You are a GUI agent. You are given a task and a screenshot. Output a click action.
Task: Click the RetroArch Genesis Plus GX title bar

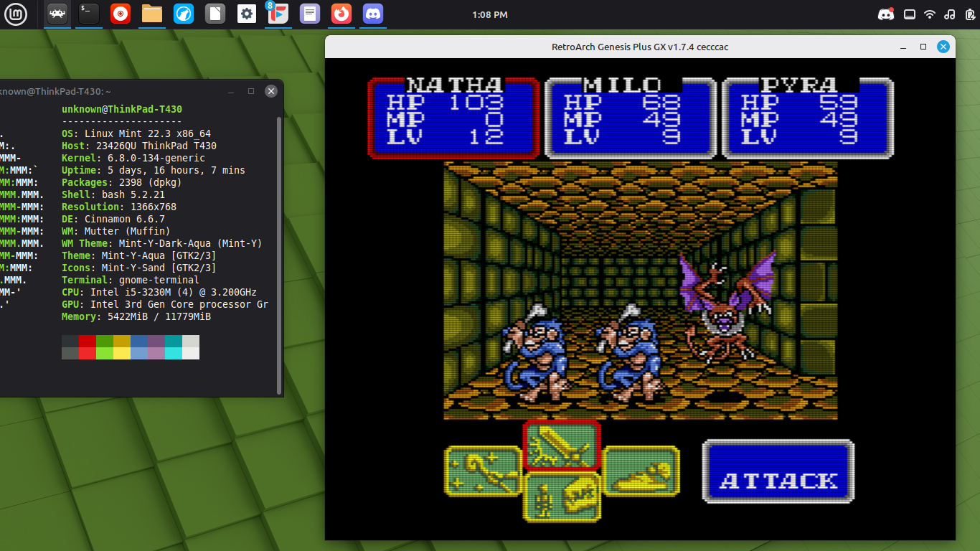(640, 47)
